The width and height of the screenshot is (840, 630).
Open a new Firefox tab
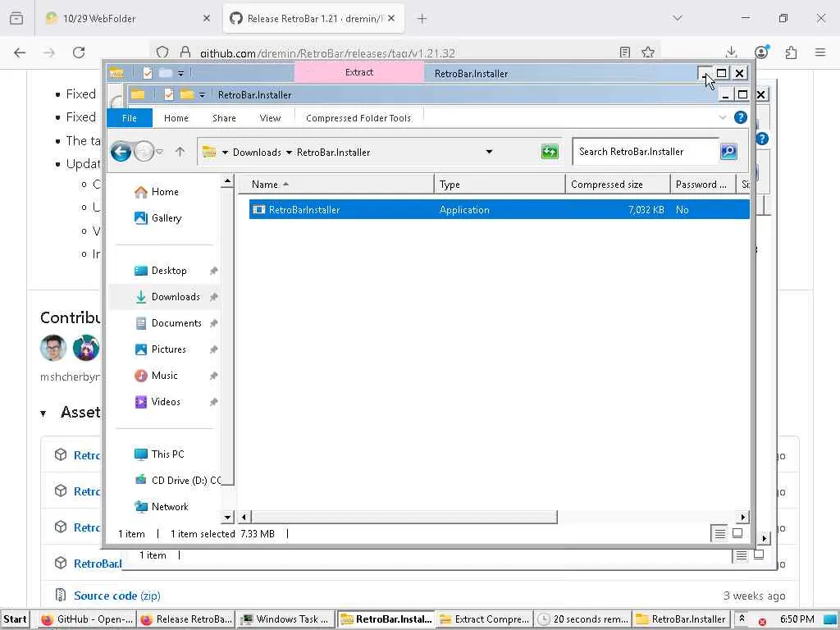[x=422, y=19]
